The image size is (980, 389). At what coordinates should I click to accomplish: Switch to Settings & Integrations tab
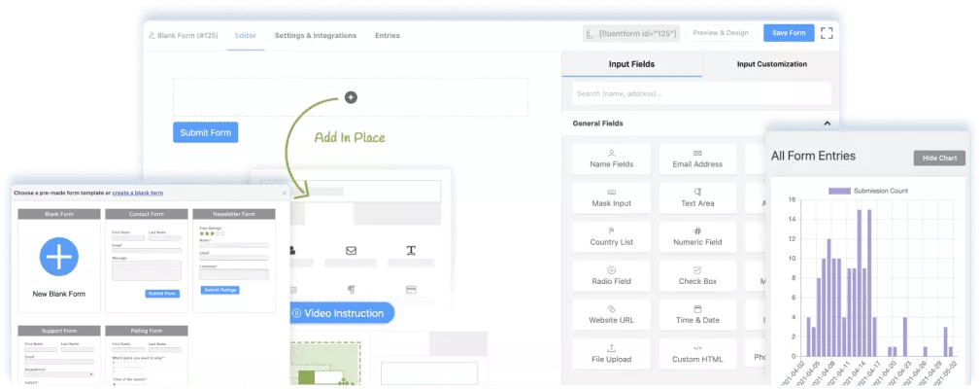[x=316, y=35]
